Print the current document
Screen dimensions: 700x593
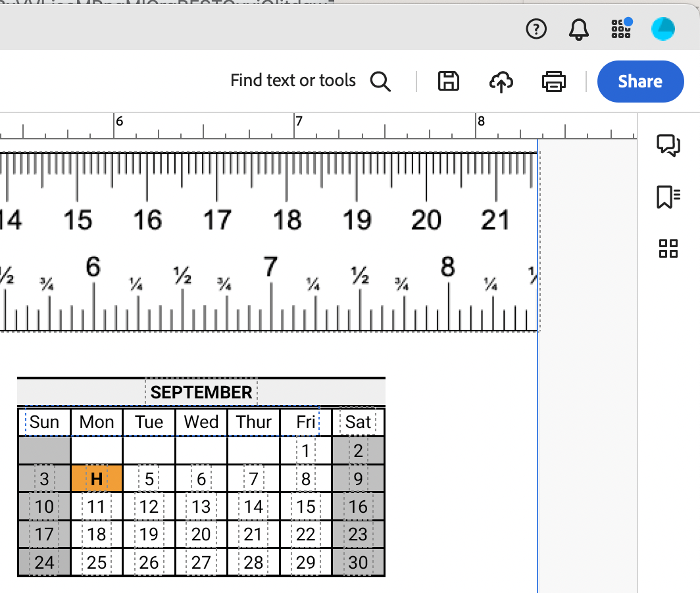553,81
